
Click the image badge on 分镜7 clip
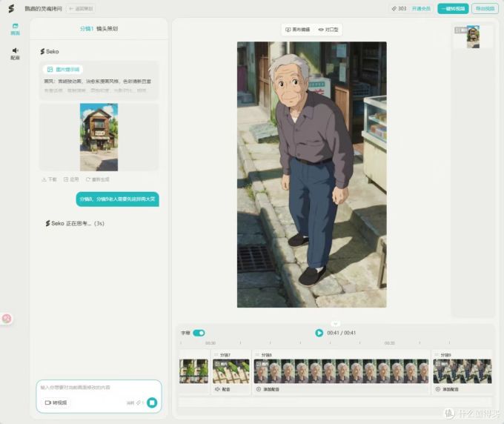coord(221,364)
